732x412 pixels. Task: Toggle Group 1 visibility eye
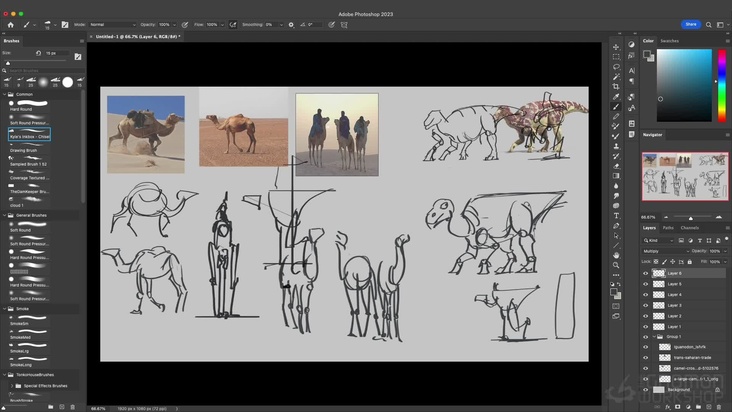coord(646,337)
